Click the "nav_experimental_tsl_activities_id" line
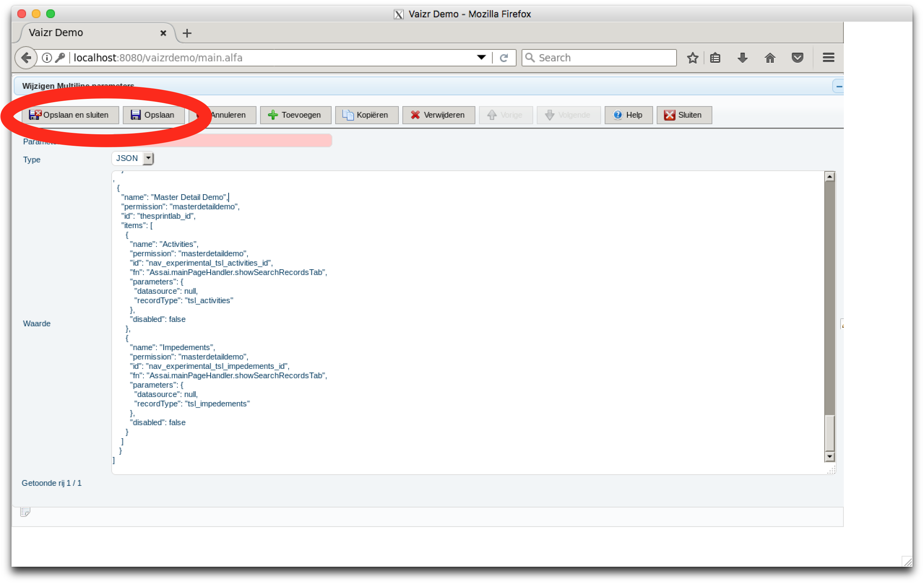This screenshot has height=584, width=924. tap(201, 263)
